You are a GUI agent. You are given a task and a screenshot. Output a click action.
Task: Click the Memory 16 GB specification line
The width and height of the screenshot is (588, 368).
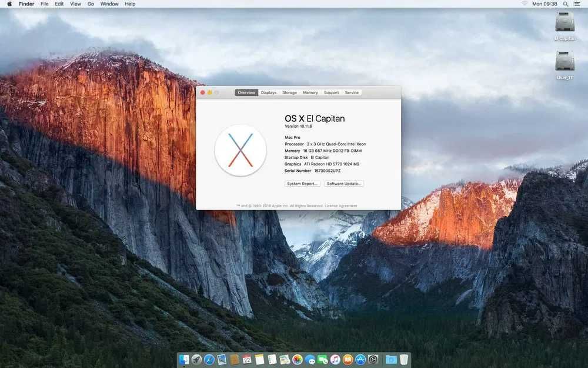[323, 151]
